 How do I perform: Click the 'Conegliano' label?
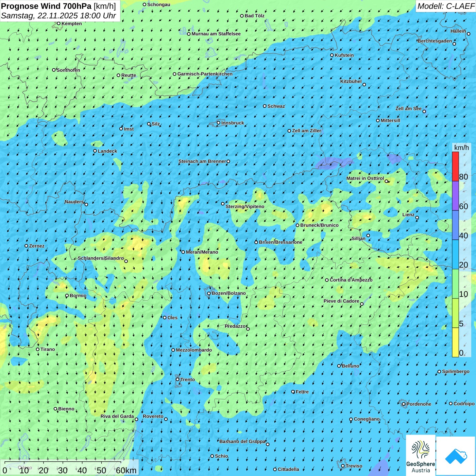coord(367,419)
